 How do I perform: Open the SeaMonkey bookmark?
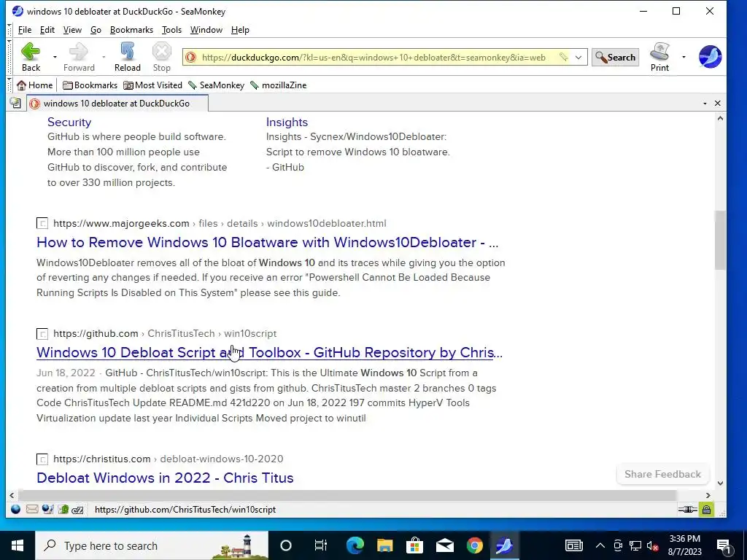pyautogui.click(x=216, y=85)
